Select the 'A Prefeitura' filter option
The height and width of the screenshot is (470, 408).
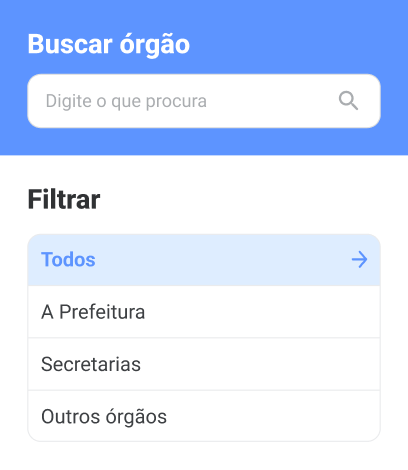coord(204,312)
